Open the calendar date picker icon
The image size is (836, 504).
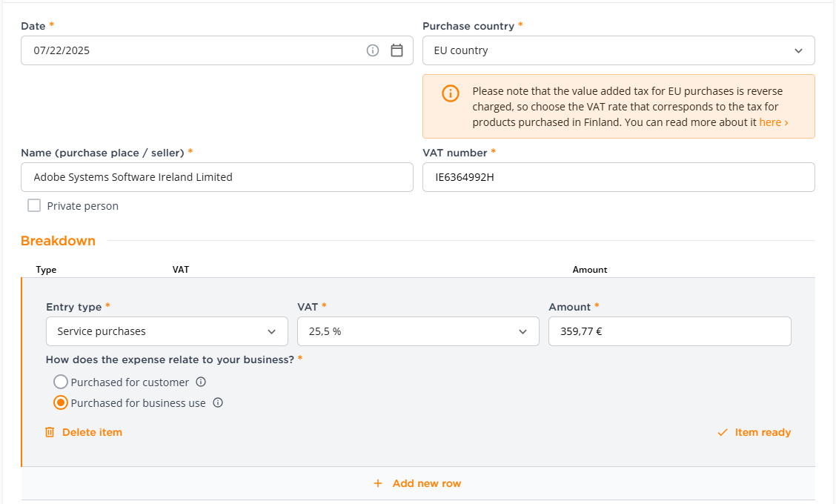(397, 50)
